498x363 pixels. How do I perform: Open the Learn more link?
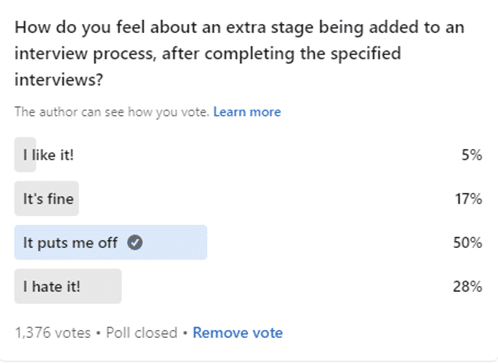(247, 112)
